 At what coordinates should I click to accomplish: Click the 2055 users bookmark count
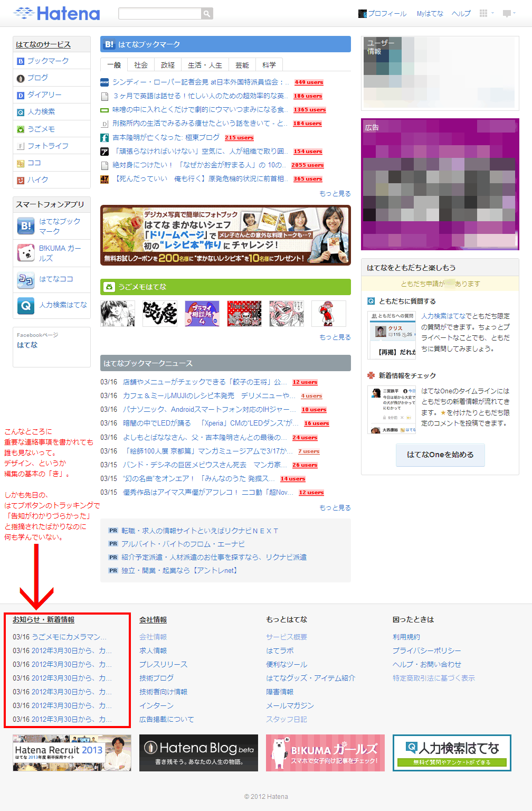coord(307,165)
